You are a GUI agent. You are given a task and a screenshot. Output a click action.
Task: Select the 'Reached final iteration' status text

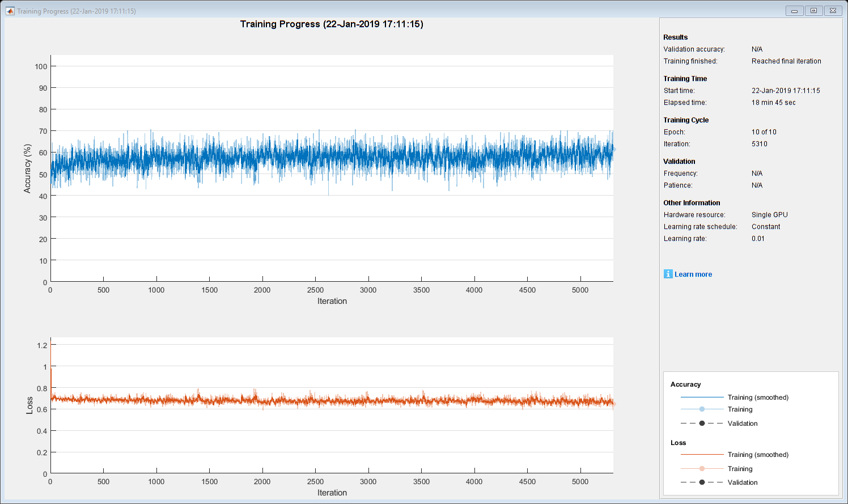click(786, 61)
